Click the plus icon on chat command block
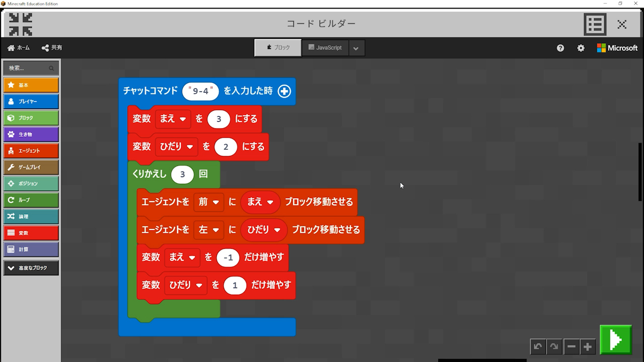The width and height of the screenshot is (644, 362). tap(284, 91)
